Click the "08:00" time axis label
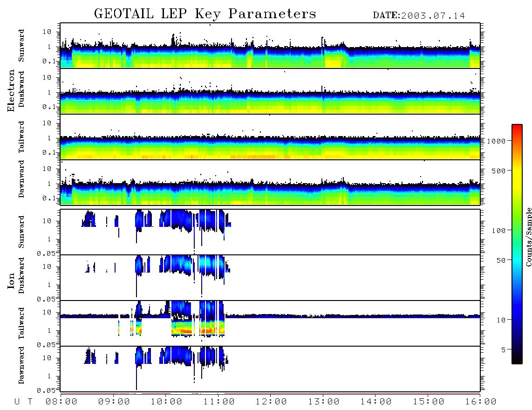The width and height of the screenshot is (532, 410). (61, 402)
